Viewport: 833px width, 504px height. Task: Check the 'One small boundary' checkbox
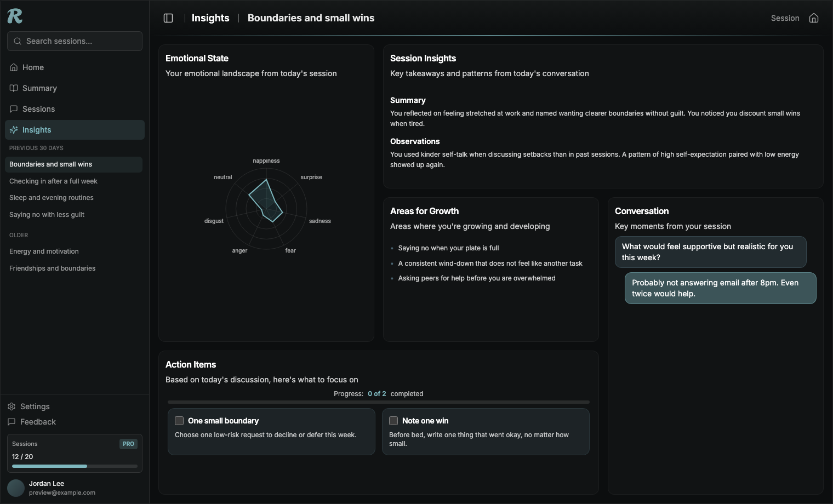point(179,421)
